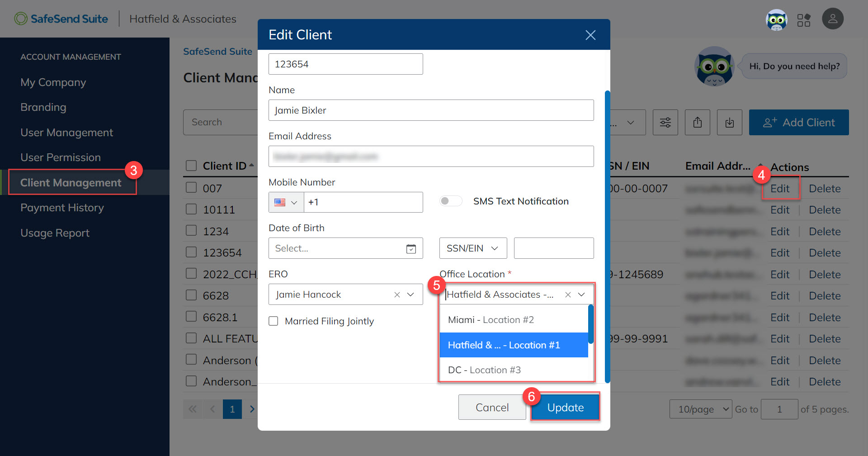
Task: Check the box for client 1234
Action: coord(191,231)
